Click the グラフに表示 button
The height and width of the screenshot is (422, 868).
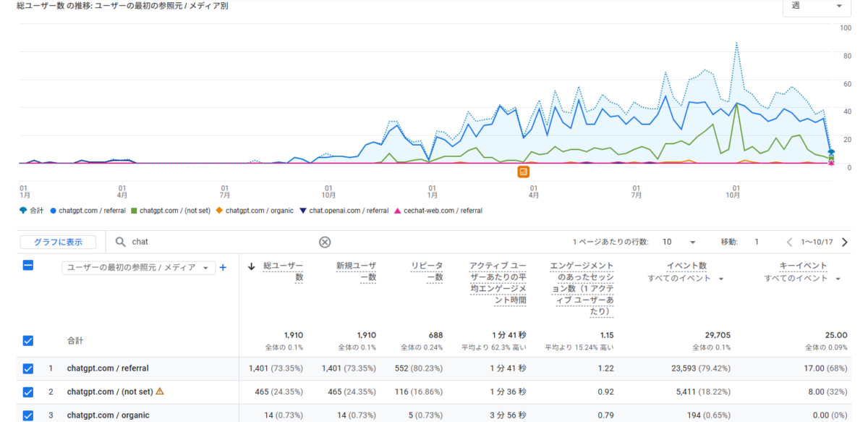(57, 242)
